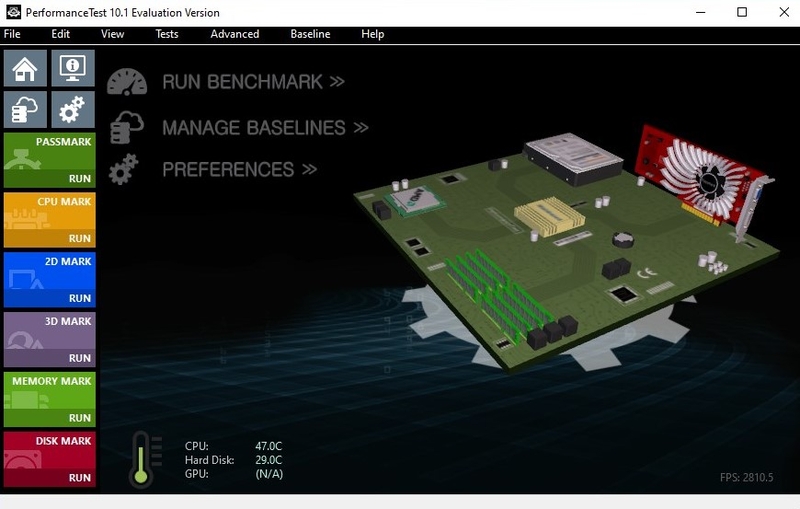Click the cloud server icon beside Manage Baselines
This screenshot has height=509, width=800.
127,128
